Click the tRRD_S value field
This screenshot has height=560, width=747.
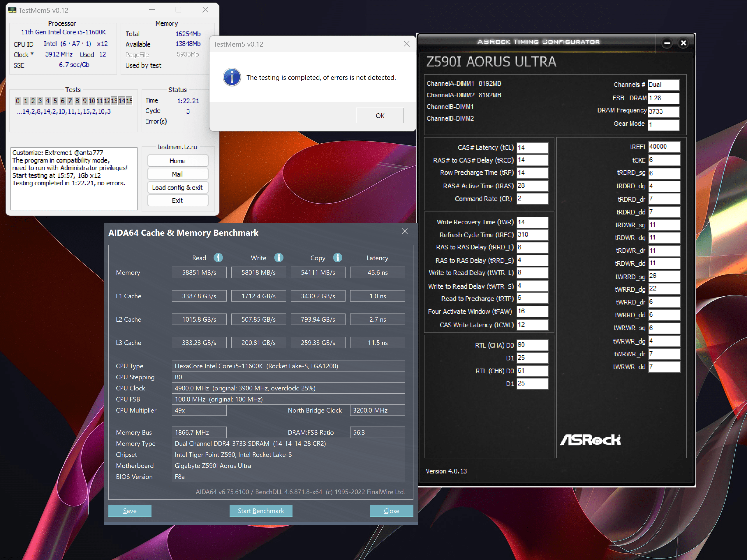pyautogui.click(x=532, y=260)
